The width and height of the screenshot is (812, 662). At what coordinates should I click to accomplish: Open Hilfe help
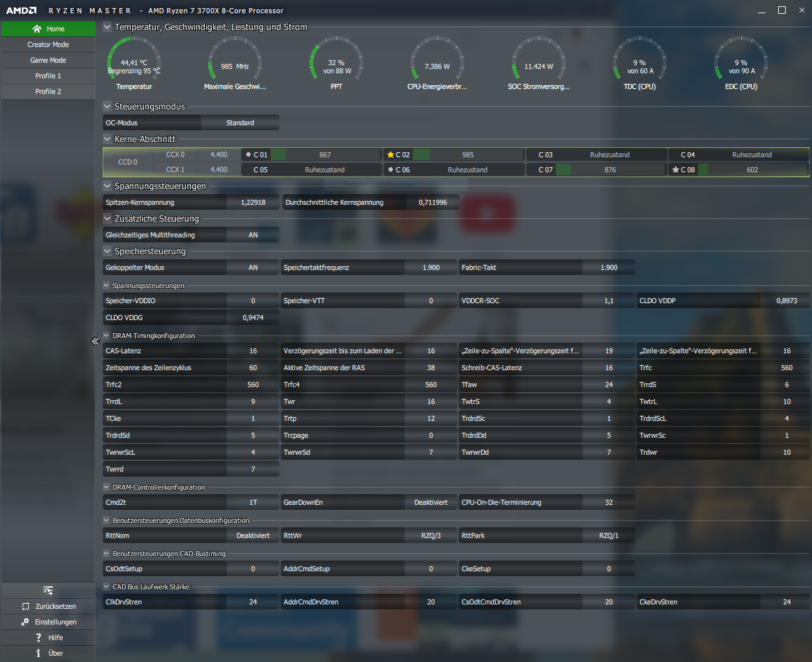[x=48, y=638]
